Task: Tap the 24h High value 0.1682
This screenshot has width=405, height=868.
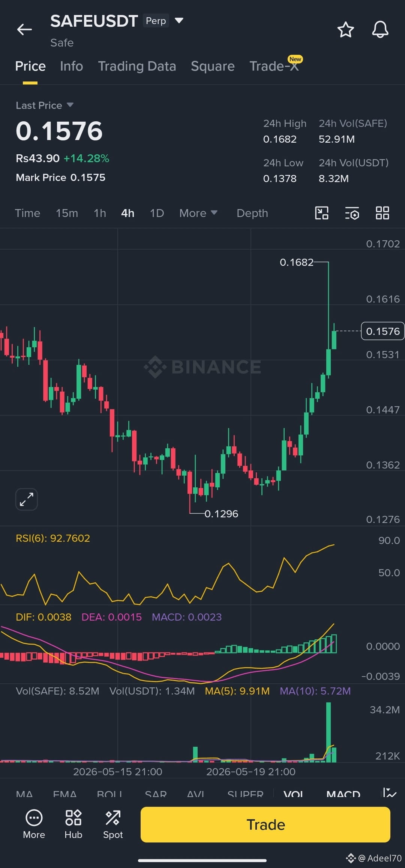Action: tap(280, 139)
